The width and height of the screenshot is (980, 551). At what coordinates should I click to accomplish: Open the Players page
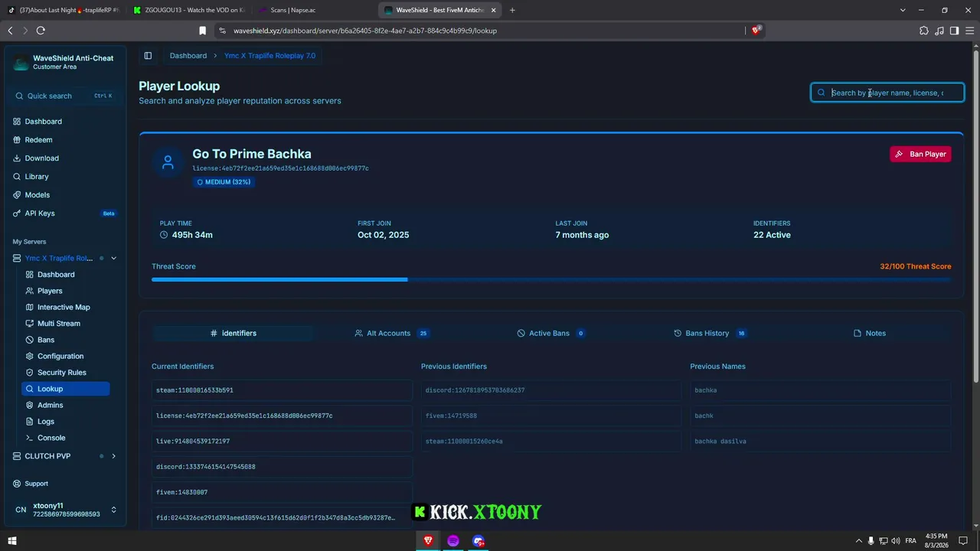click(x=50, y=291)
